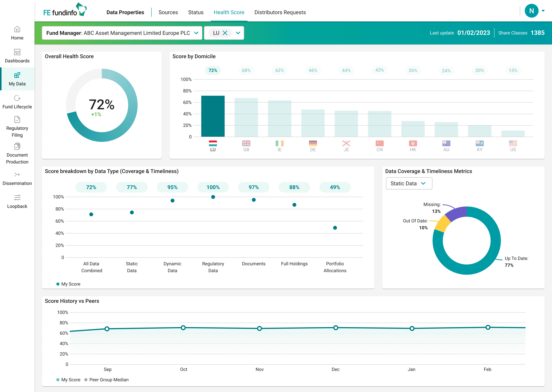552x392 pixels.
Task: Open the Distributors Requests tab
Action: click(280, 12)
